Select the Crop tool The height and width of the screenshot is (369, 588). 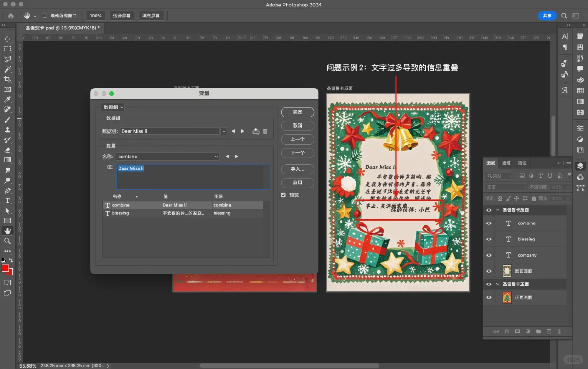[7, 79]
